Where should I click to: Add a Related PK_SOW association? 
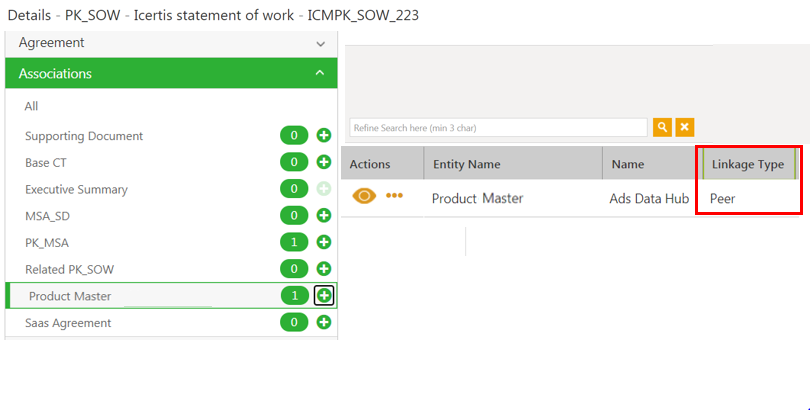pyautogui.click(x=324, y=268)
